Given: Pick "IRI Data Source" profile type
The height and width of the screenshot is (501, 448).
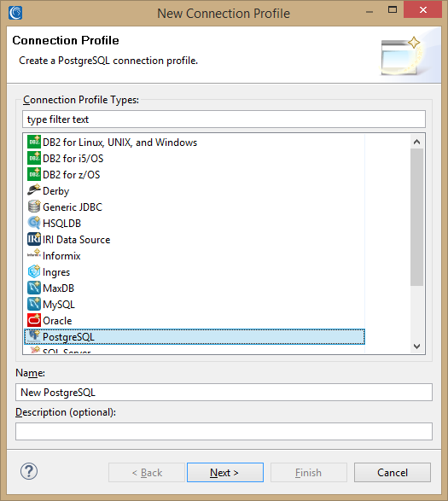Looking at the screenshot, I should click(x=76, y=240).
